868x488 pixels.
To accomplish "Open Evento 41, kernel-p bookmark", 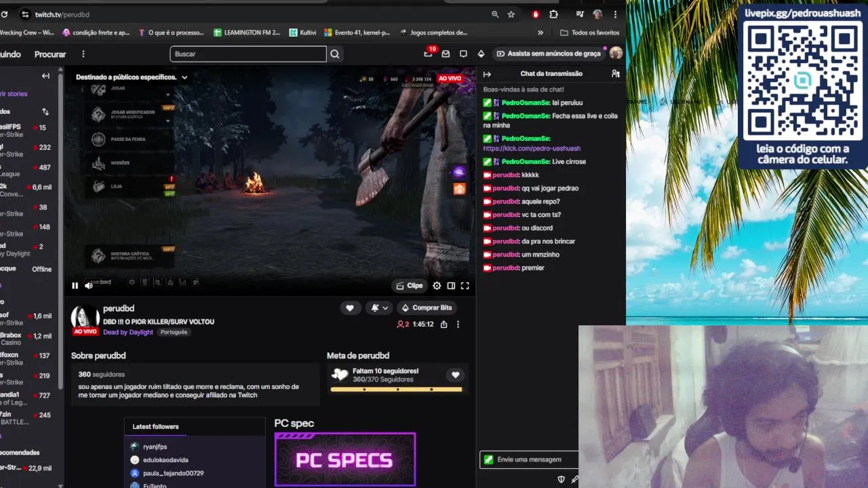I will (x=357, y=33).
